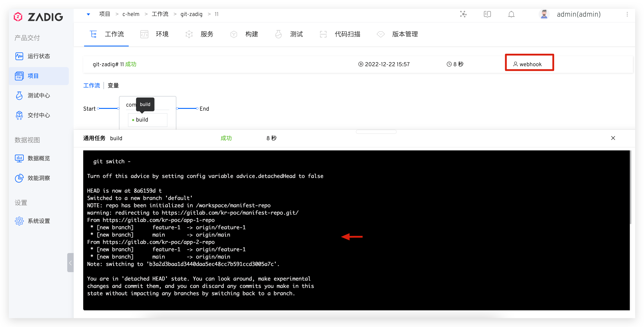Switch to the 变量 view

(113, 86)
